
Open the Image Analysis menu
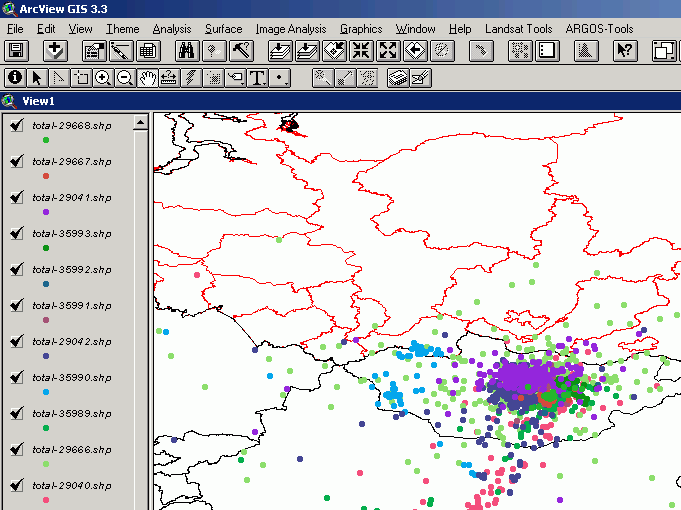(290, 29)
